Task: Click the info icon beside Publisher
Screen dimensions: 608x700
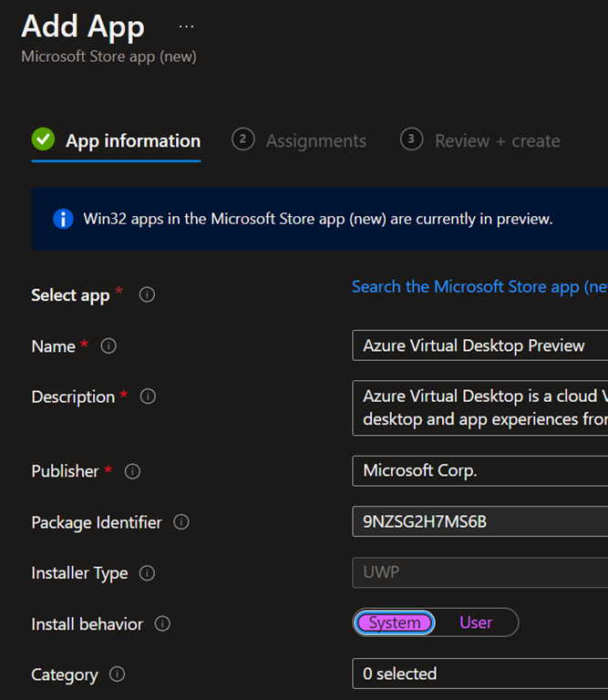Action: coord(132,471)
